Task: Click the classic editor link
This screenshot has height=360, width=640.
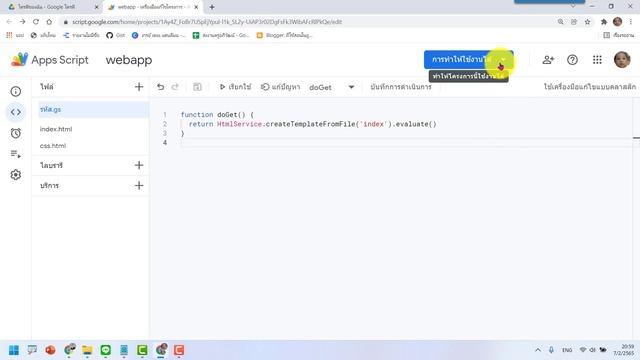Action: point(589,87)
